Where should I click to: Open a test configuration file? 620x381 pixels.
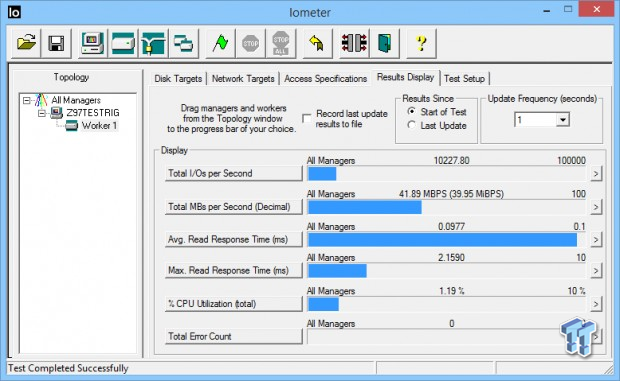[x=26, y=43]
